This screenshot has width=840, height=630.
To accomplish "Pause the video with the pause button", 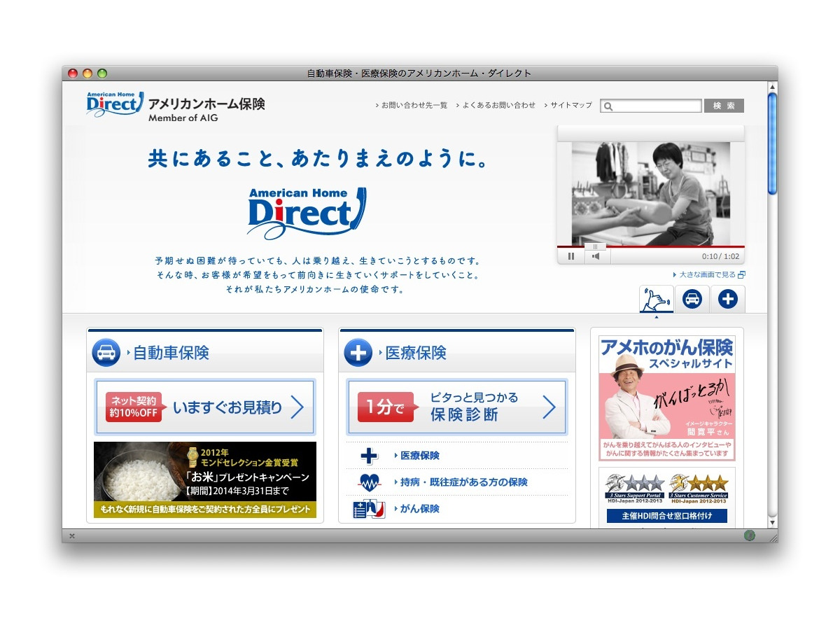I will pyautogui.click(x=571, y=256).
